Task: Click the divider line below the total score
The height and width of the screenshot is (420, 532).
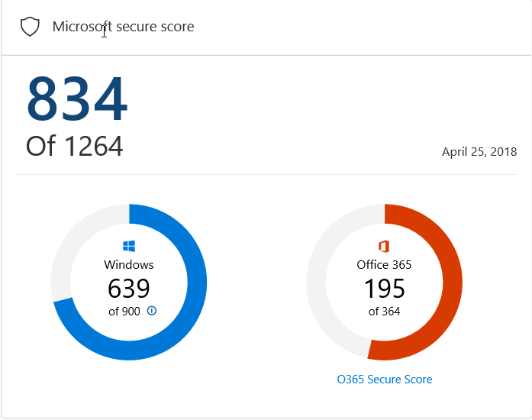Action: pos(266,174)
